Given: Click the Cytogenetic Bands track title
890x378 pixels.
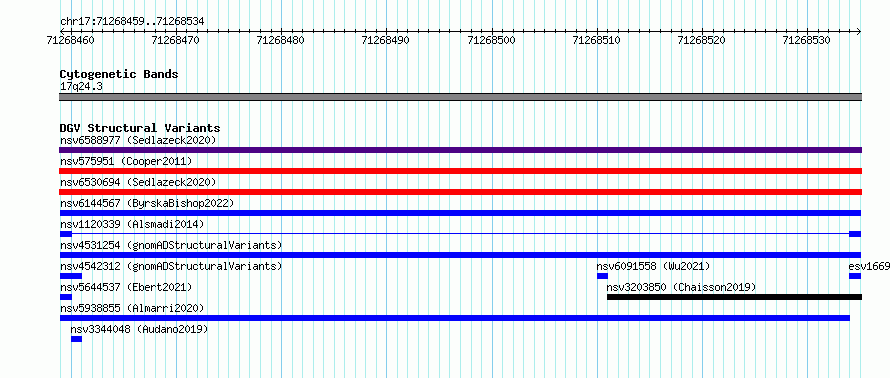Looking at the screenshot, I should click(119, 74).
